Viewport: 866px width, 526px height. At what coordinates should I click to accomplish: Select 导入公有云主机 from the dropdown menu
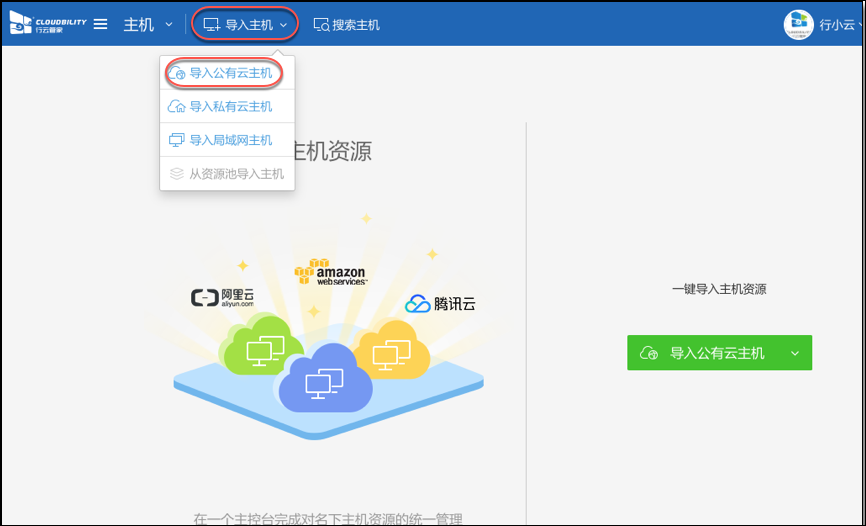pyautogui.click(x=227, y=73)
